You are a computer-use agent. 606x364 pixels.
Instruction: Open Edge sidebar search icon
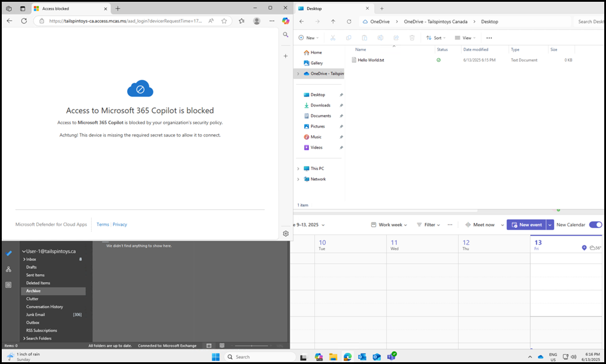tap(285, 35)
